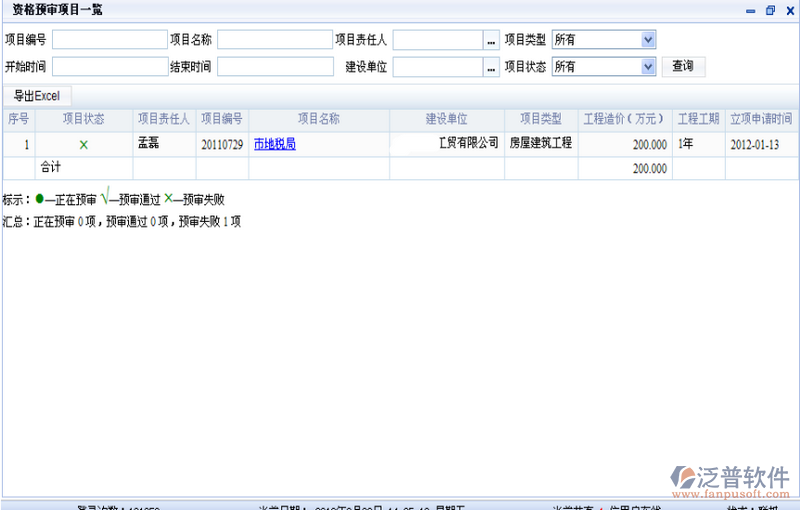Expand the 项目类型 dropdown
Viewport: 800px width, 510px height.
(x=648, y=39)
